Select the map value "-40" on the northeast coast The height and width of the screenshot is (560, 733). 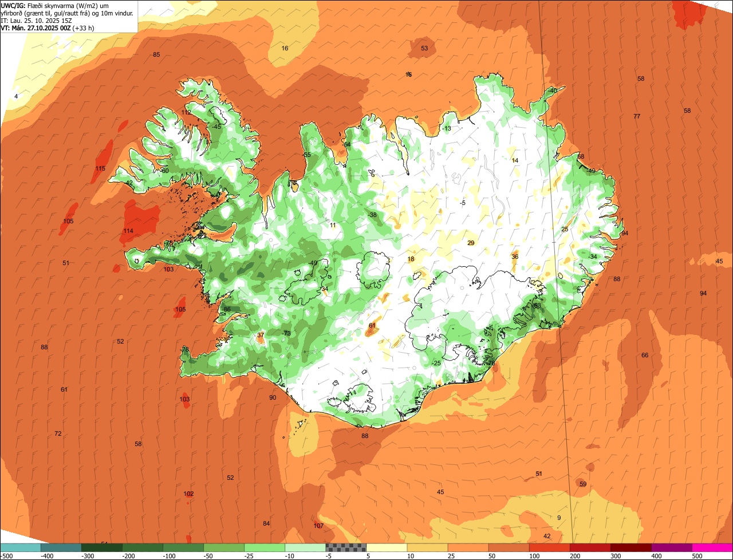point(552,90)
